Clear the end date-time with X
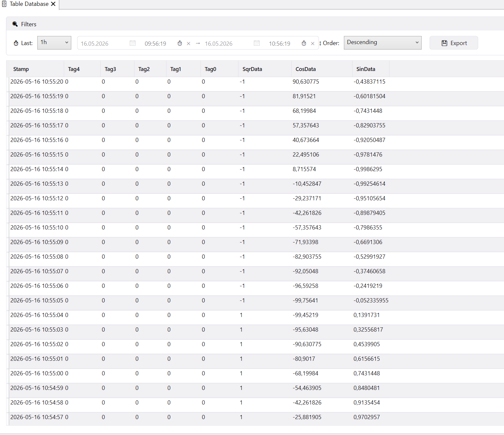This screenshot has height=435, width=504. pos(313,43)
